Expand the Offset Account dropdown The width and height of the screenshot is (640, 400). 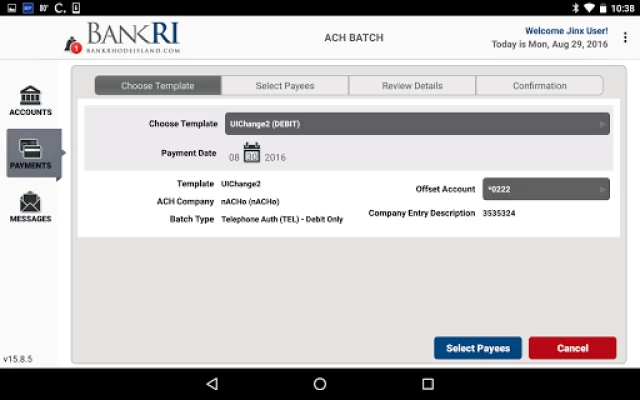[x=546, y=189]
